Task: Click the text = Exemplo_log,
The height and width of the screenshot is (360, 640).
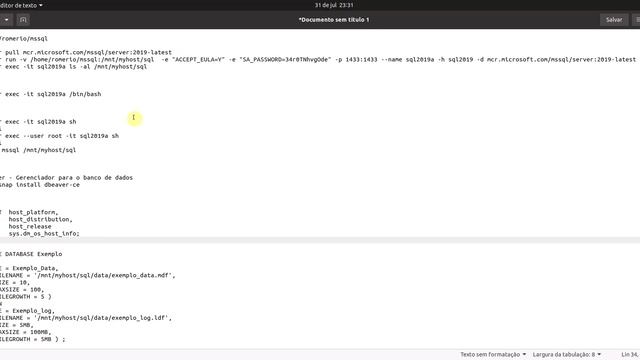Action: point(30,311)
